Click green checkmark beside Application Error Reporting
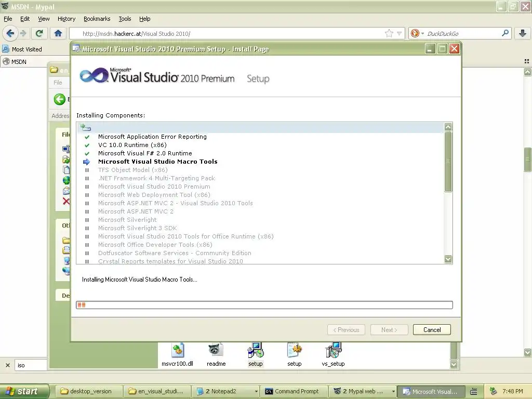 tap(87, 137)
